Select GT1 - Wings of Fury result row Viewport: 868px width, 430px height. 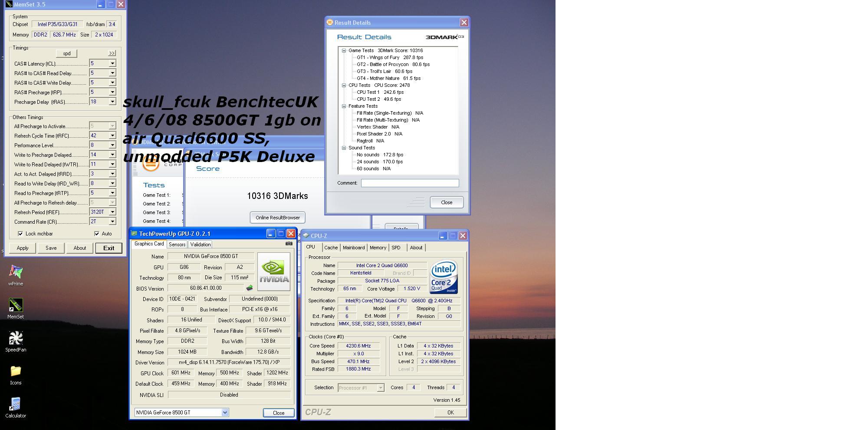(390, 57)
